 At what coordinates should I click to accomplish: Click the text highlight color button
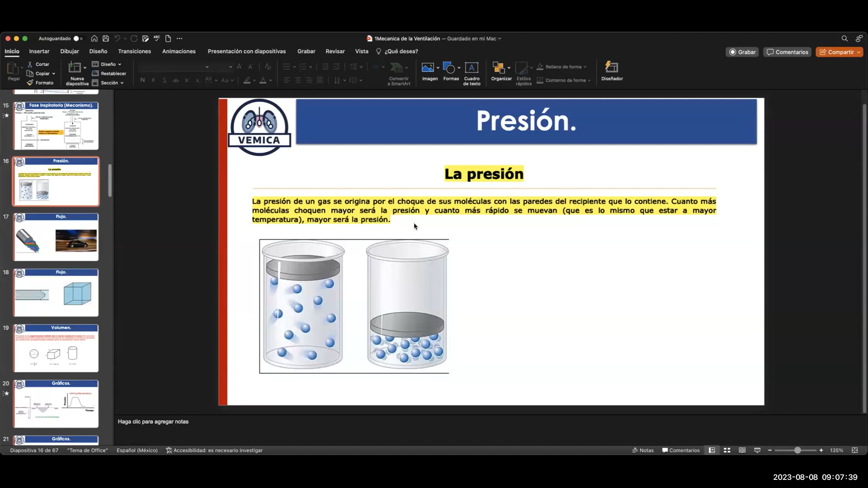click(x=247, y=80)
